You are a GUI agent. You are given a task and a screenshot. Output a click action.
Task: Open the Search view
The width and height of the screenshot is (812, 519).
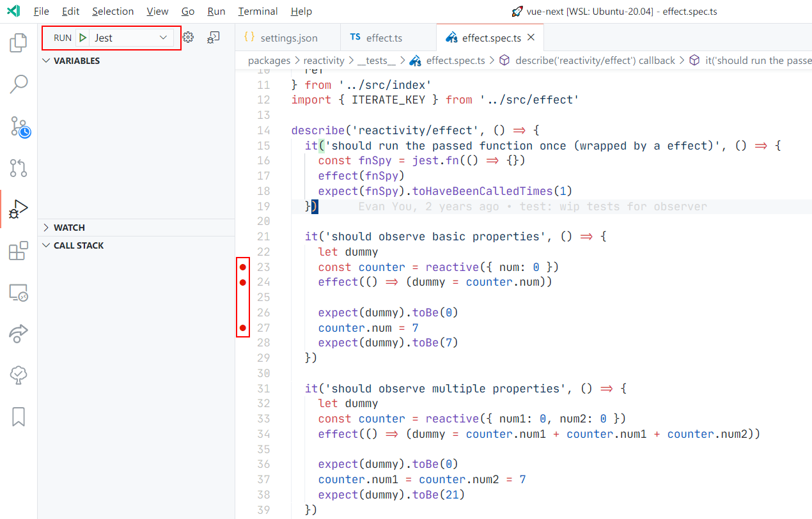click(x=18, y=84)
